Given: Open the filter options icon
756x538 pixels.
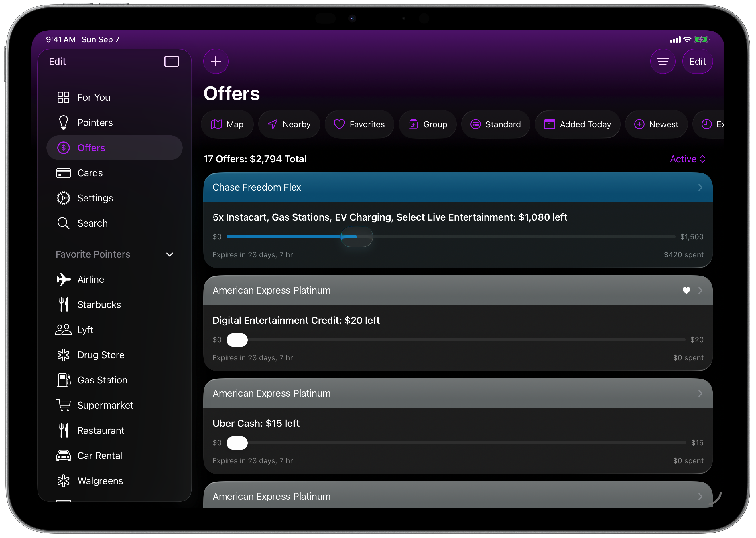Looking at the screenshot, I should click(663, 61).
